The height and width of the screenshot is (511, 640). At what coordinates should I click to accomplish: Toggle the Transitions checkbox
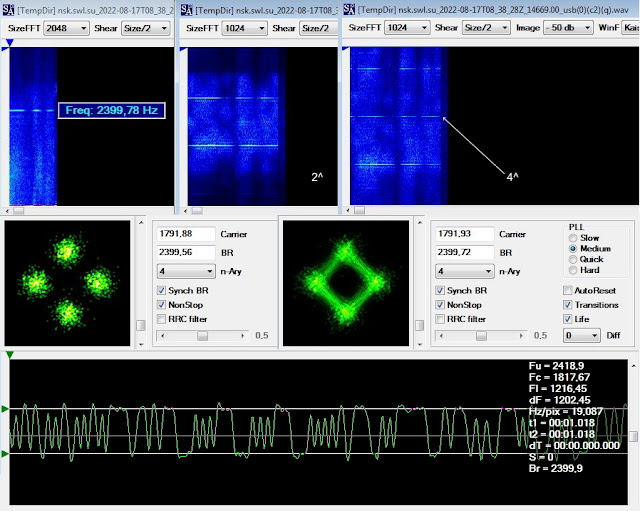click(568, 305)
